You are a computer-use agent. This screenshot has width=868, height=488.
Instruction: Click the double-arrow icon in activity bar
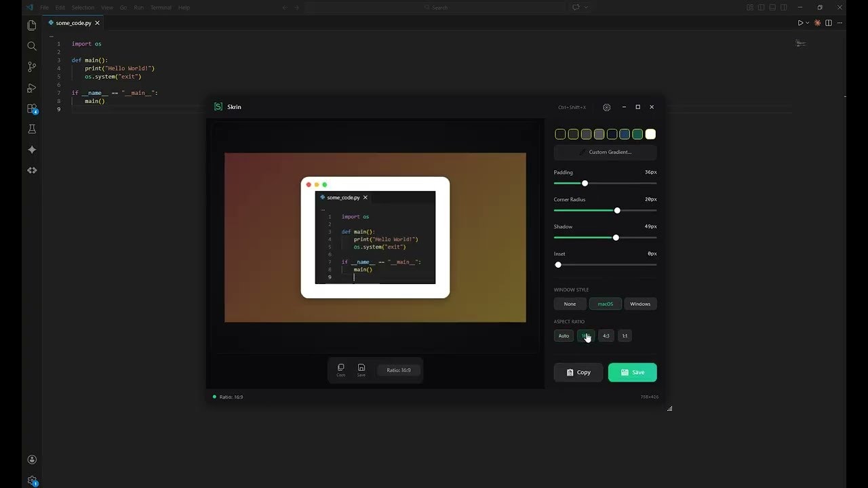click(32, 170)
